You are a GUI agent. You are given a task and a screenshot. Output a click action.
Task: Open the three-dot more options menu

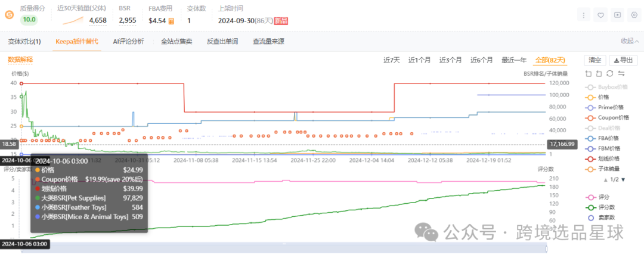click(x=584, y=15)
